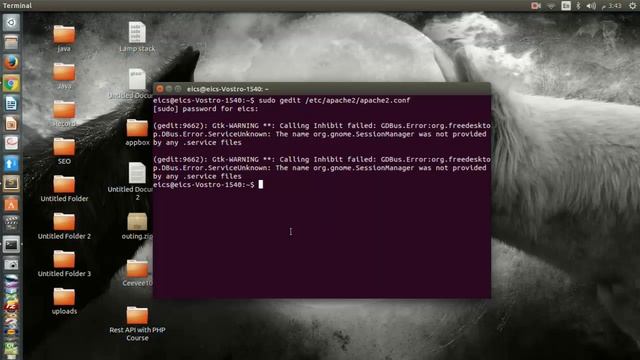
Task: Open the keyboard layout En indicator
Action: 566,5
